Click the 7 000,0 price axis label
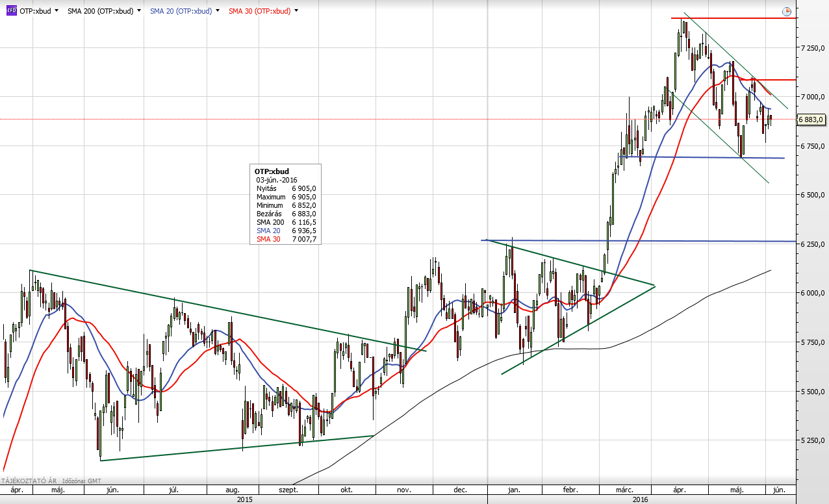This screenshot has width=829, height=504. pos(813,97)
